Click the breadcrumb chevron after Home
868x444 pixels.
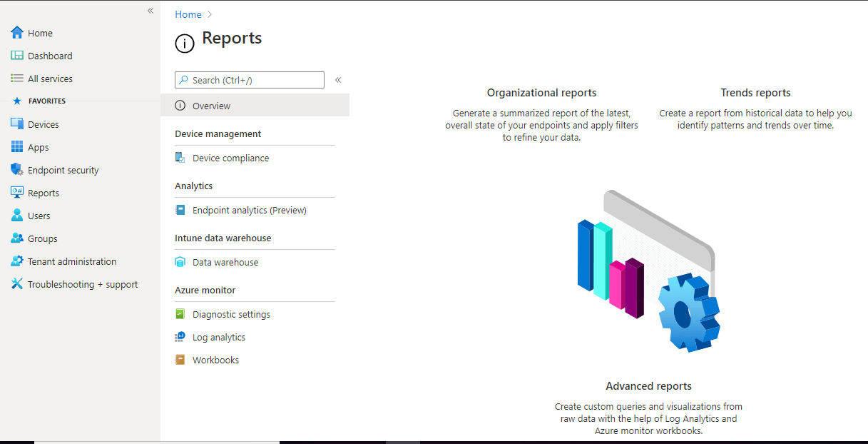(210, 14)
